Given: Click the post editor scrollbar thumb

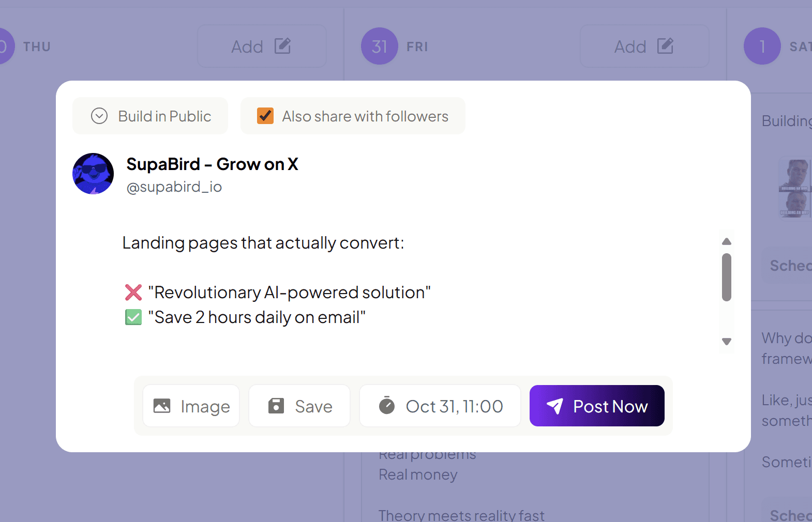Looking at the screenshot, I should 727,277.
